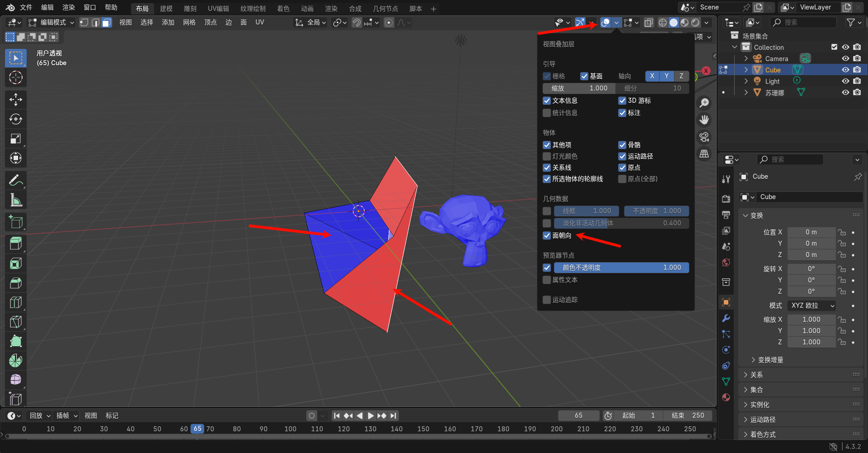868x453 pixels.
Task: Open the 网格 menu in viewport header
Action: pyautogui.click(x=189, y=23)
